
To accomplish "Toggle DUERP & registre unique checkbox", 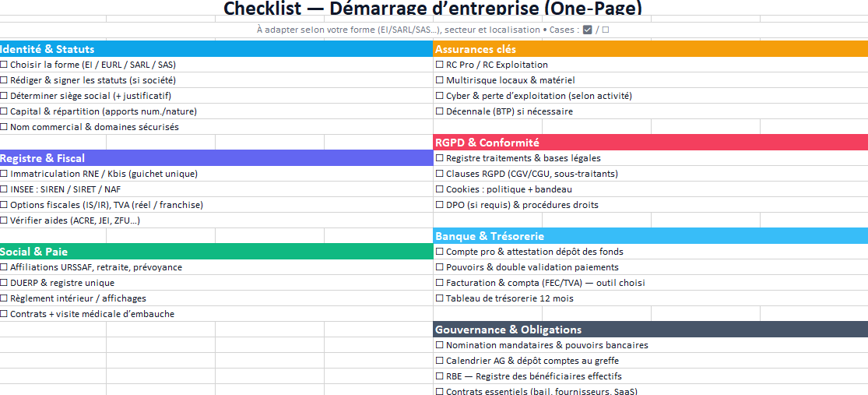I will [4, 283].
